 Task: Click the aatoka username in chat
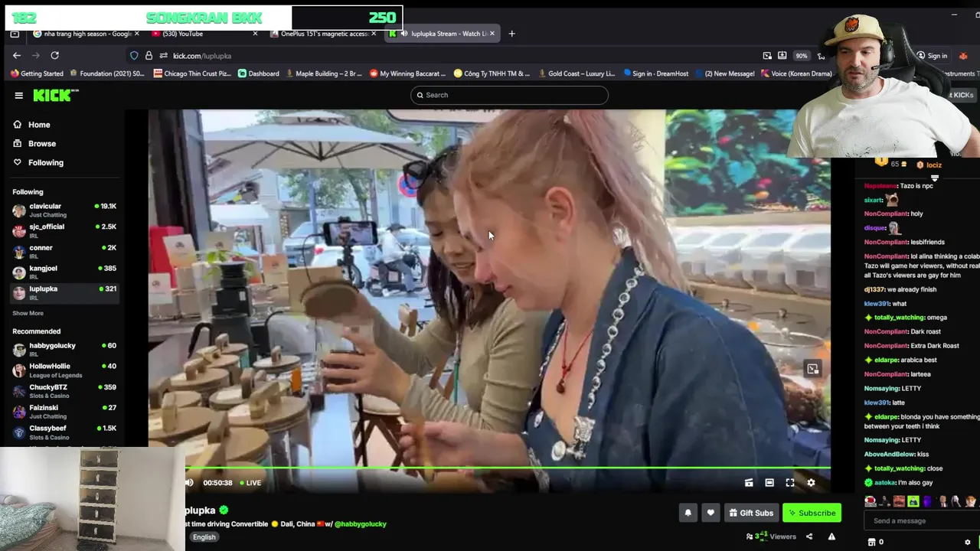[885, 483]
